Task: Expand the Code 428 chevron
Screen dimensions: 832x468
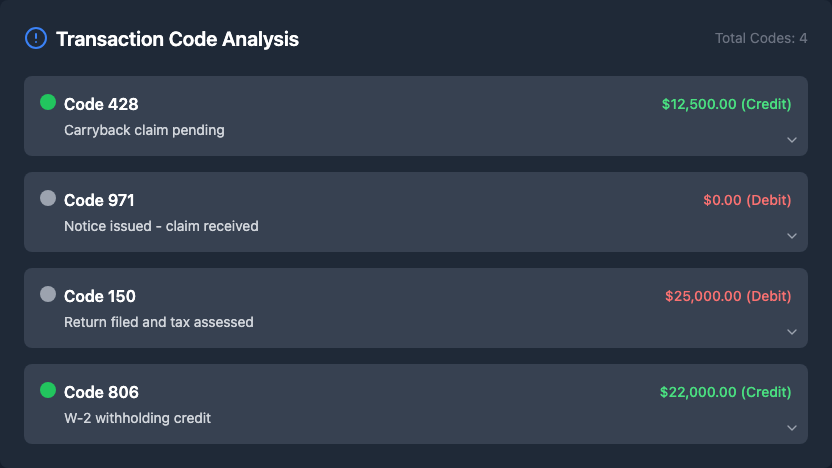Action: (x=791, y=140)
